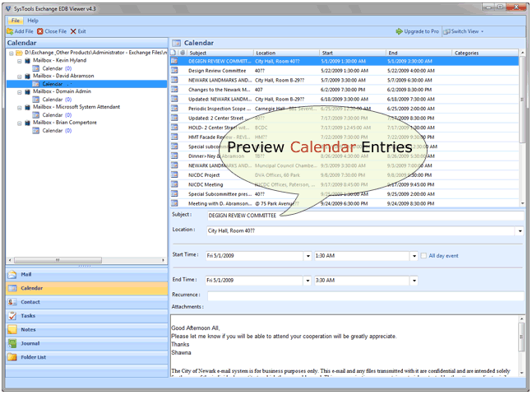Open the Start Time 1:30 AM dropdown
The height and width of the screenshot is (395, 532).
[x=414, y=256]
